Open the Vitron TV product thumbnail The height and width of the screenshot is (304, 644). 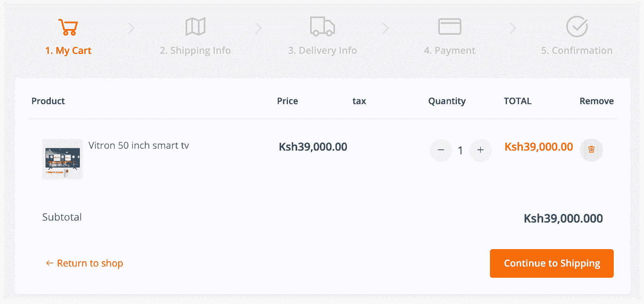63,159
